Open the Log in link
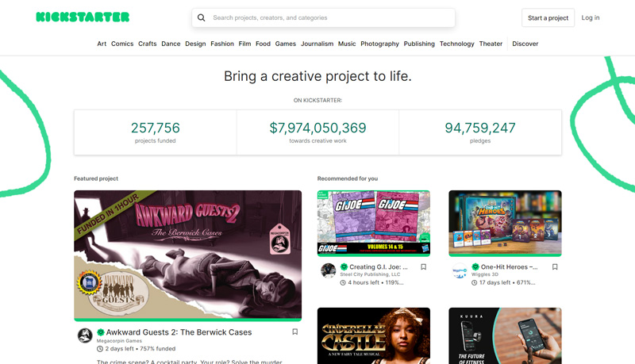Viewport: 635px width, 364px height. pos(591,17)
